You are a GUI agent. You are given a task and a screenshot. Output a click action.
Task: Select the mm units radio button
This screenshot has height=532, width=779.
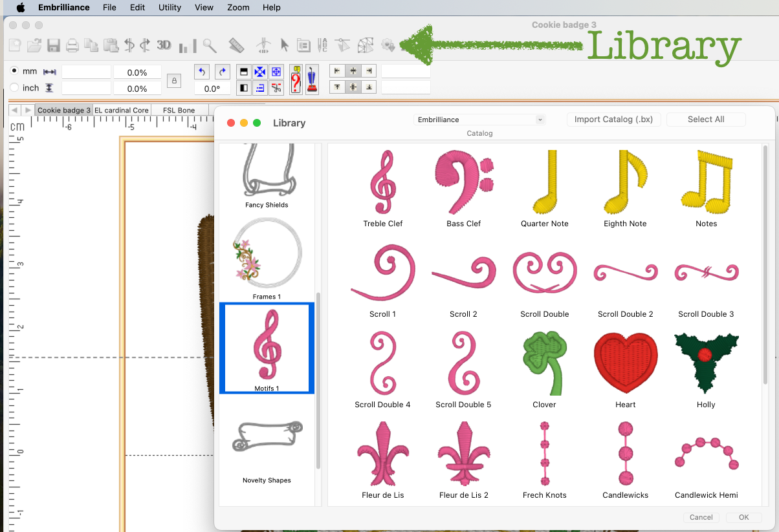pyautogui.click(x=15, y=70)
